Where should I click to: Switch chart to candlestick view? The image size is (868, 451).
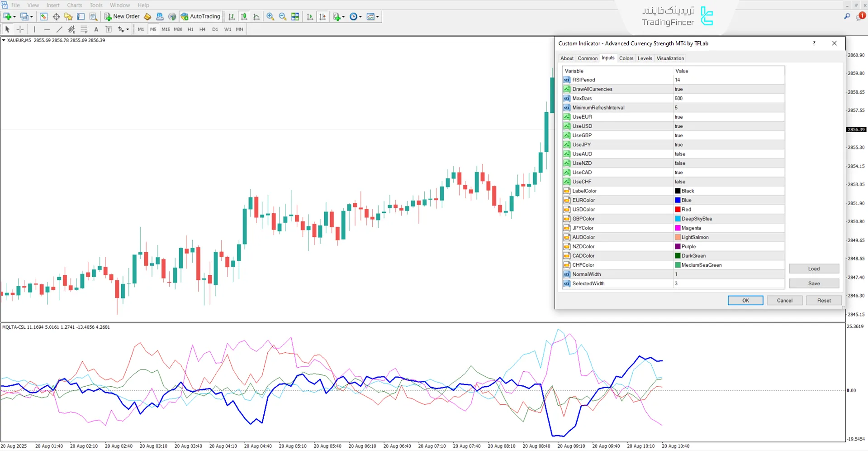(244, 17)
